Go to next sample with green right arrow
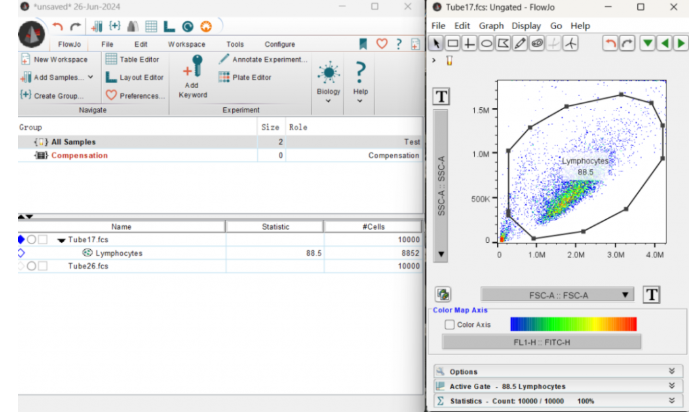The height and width of the screenshot is (417, 700). click(x=681, y=43)
